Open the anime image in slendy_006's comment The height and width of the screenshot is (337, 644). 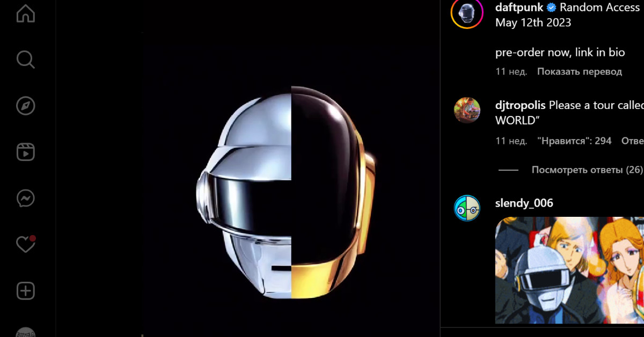(x=569, y=270)
